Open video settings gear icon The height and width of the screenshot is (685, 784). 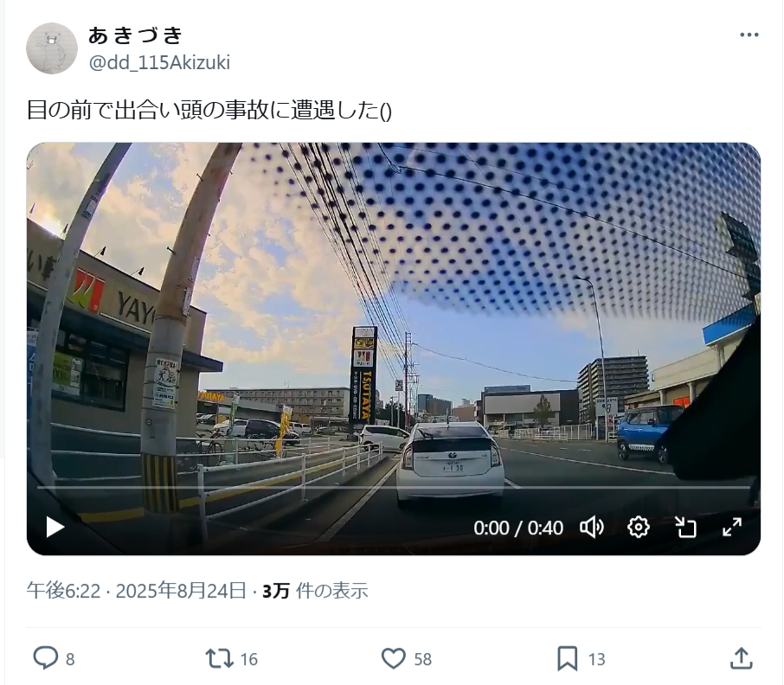639,527
